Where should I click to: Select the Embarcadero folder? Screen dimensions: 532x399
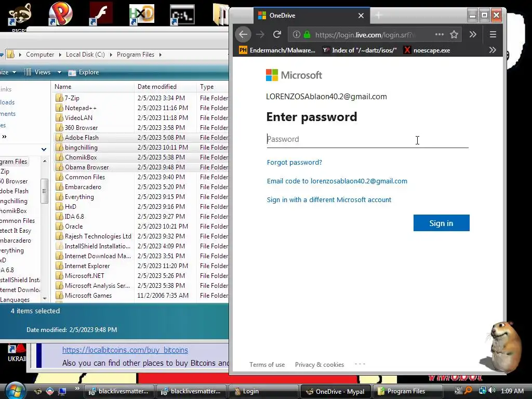coord(83,187)
